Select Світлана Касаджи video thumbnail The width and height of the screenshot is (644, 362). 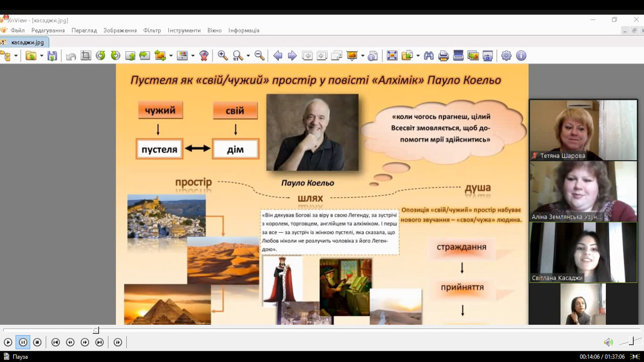click(x=583, y=252)
